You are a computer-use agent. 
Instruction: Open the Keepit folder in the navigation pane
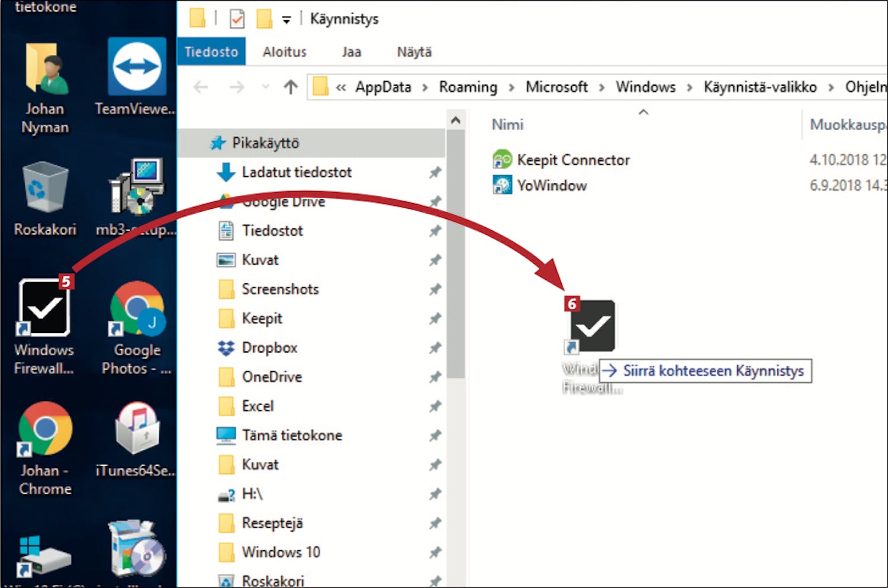[x=262, y=319]
